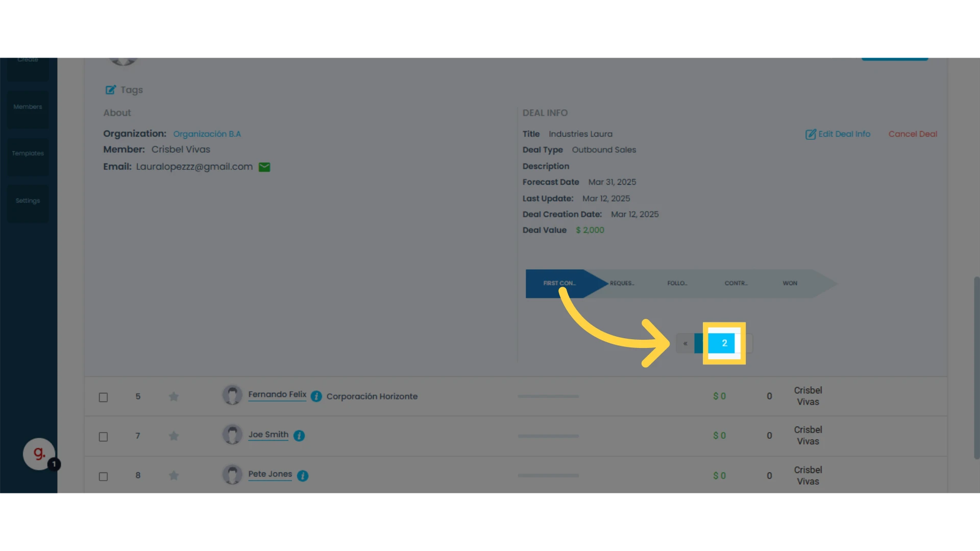Click the Tags label

132,90
